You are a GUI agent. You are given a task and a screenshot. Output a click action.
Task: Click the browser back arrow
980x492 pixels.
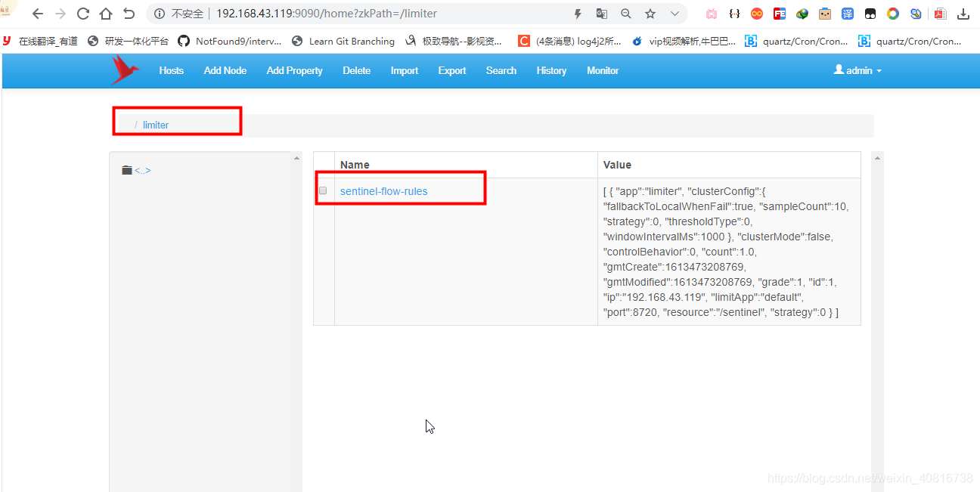tap(38, 14)
